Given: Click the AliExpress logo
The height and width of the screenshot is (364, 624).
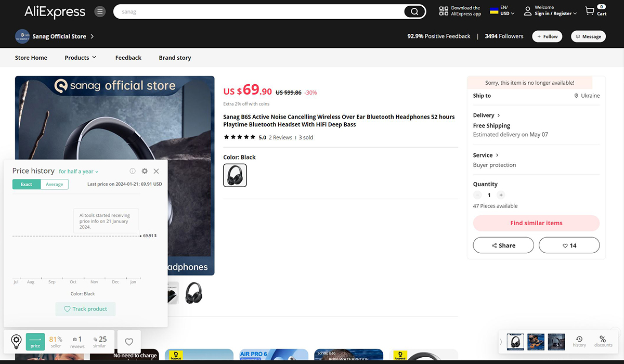Looking at the screenshot, I should pyautogui.click(x=55, y=11).
